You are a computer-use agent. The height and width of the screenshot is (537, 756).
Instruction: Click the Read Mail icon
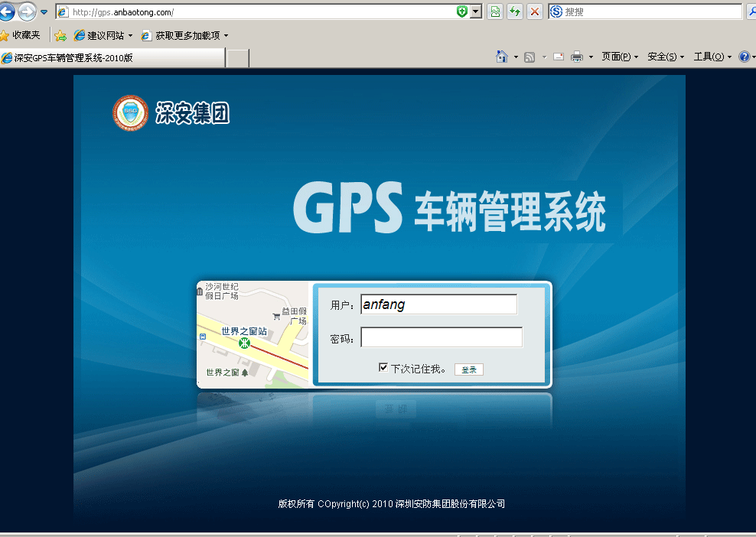coord(559,57)
